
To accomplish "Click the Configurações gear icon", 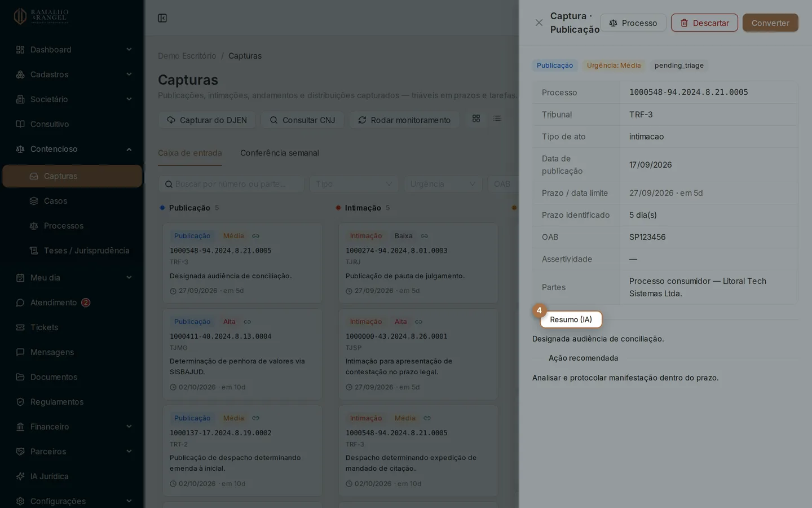I will (20, 501).
